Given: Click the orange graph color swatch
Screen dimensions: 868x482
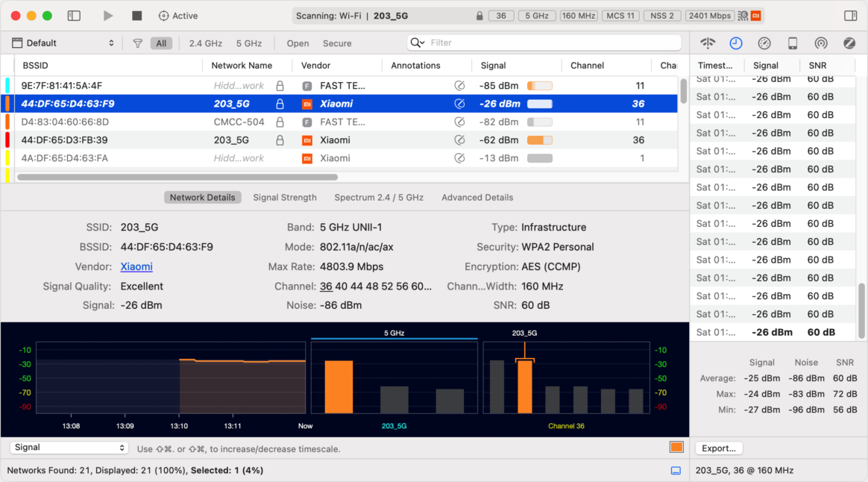Looking at the screenshot, I should coord(676,447).
